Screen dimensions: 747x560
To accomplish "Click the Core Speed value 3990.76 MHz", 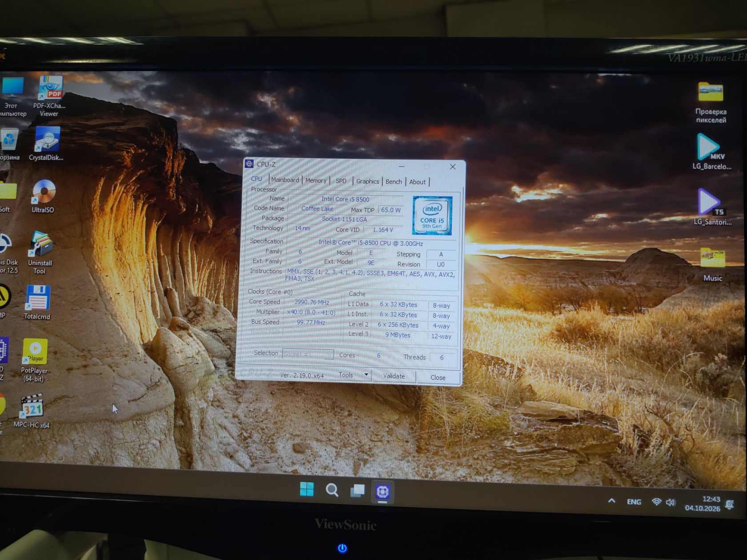I will 312,302.
